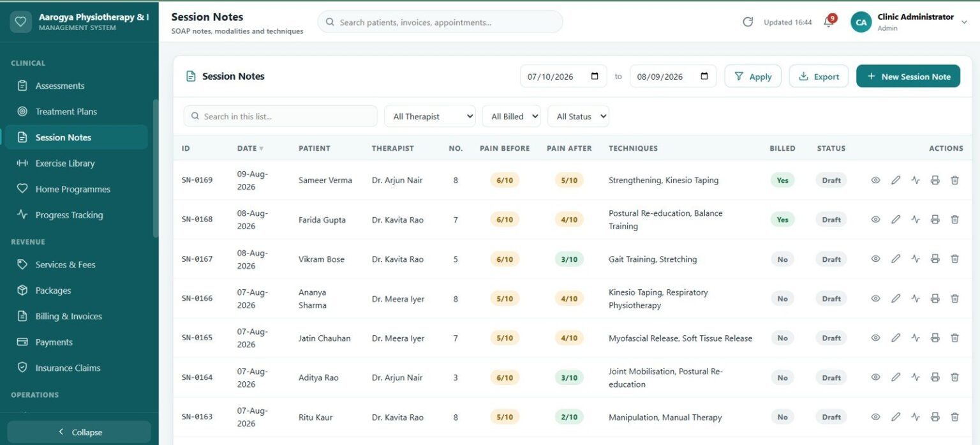980x445 pixels.
Task: Export the session notes list
Action: click(x=819, y=76)
